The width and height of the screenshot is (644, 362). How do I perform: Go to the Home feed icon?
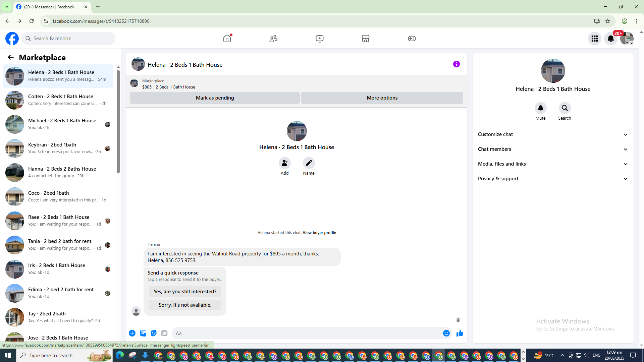coord(227,39)
